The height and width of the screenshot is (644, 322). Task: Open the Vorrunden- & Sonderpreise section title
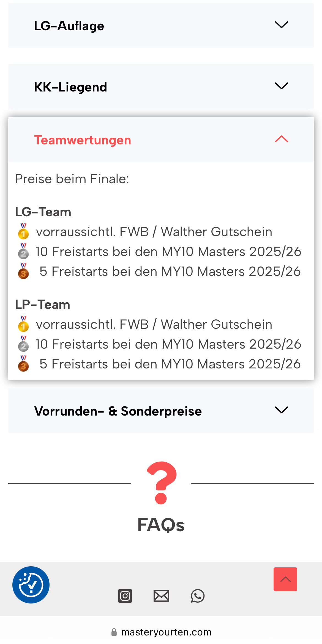[118, 411]
